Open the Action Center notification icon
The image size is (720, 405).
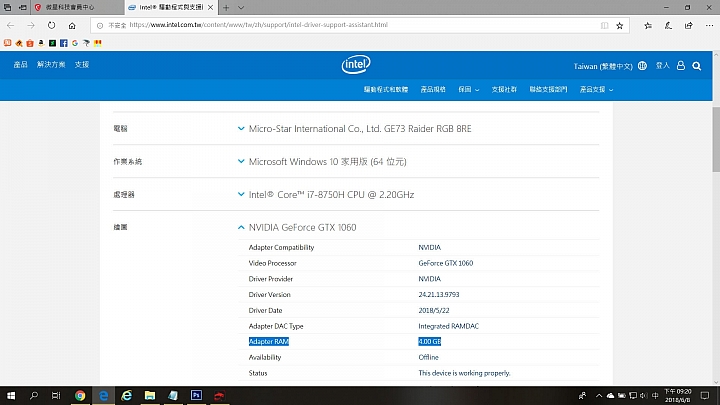705,395
